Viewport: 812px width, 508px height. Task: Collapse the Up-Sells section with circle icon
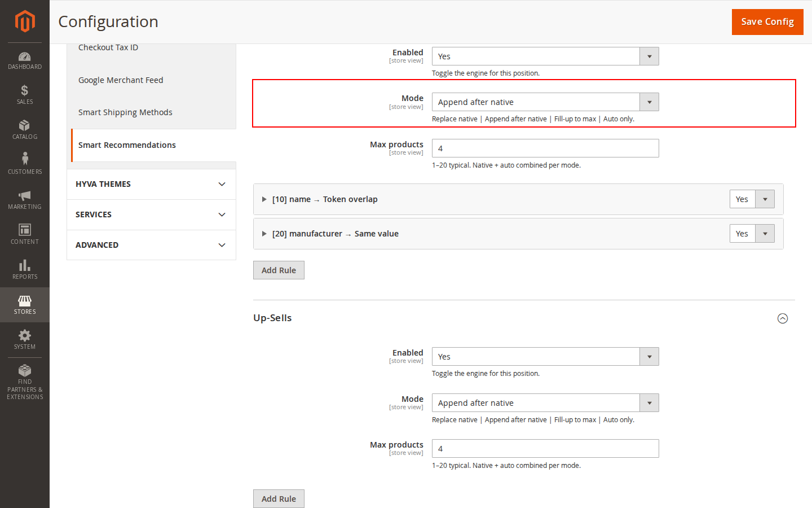coord(783,318)
